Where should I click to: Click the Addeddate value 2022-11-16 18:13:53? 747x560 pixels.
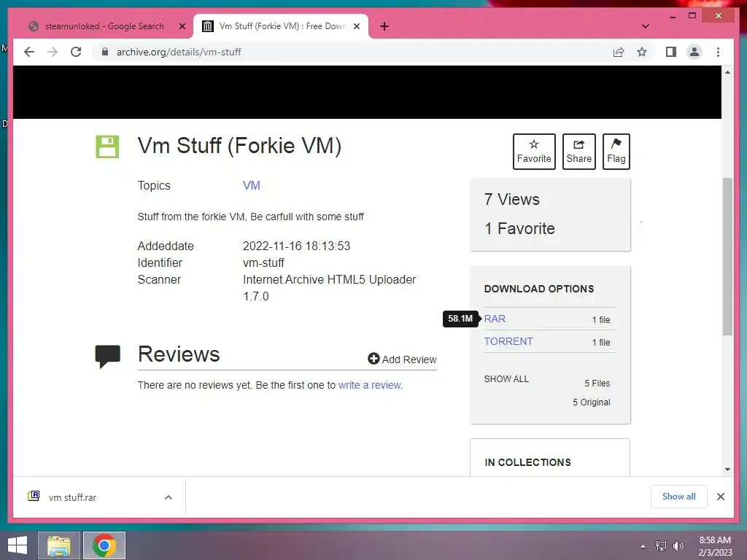point(296,246)
